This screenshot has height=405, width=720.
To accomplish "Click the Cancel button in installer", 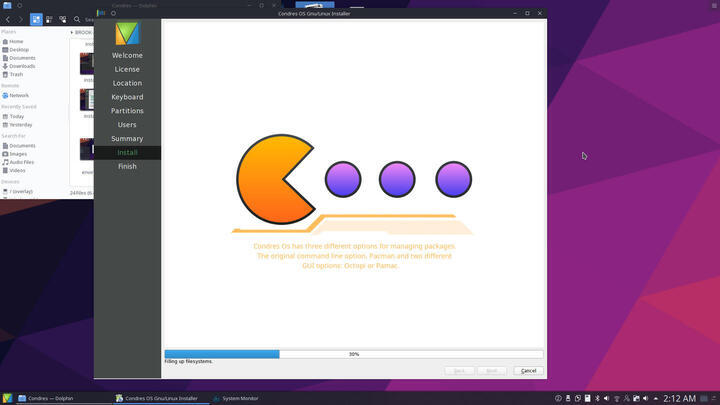I will [x=528, y=371].
